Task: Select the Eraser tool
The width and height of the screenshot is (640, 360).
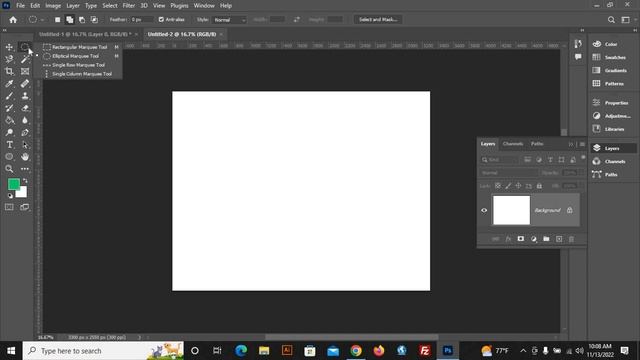Action: 25,108
